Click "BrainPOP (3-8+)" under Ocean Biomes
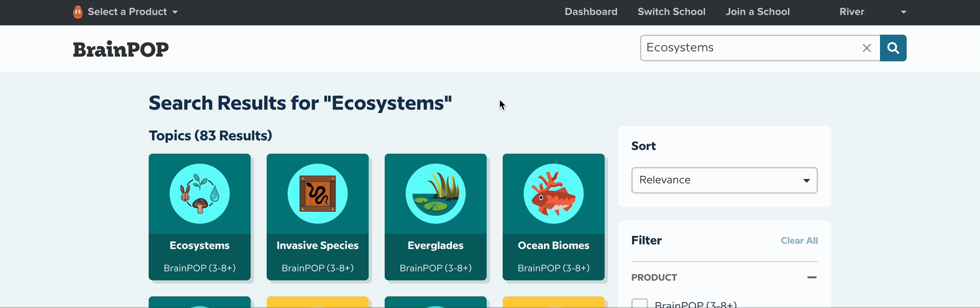The width and height of the screenshot is (980, 308). pos(554,268)
